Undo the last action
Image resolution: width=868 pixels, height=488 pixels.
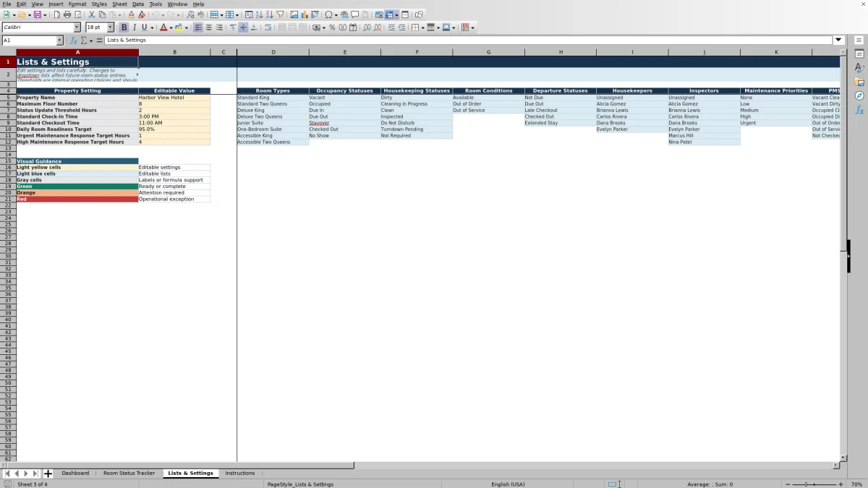tap(155, 14)
